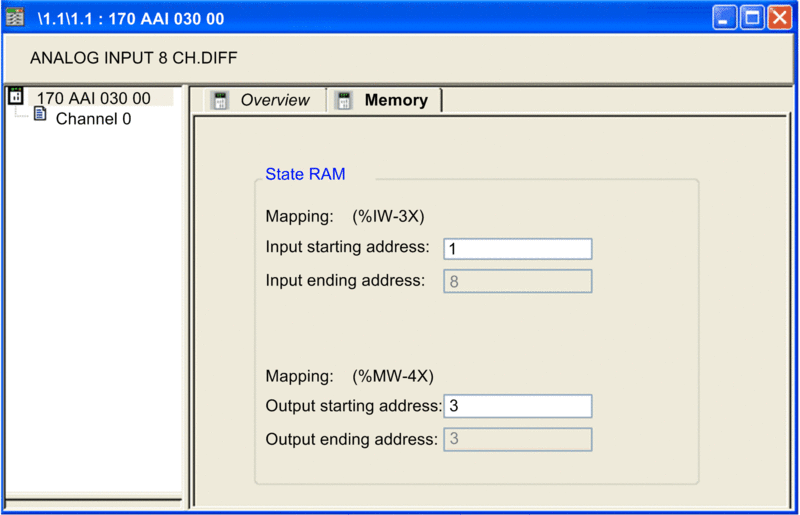Close the module configuration window
Screen dimensions: 800x515
point(779,17)
